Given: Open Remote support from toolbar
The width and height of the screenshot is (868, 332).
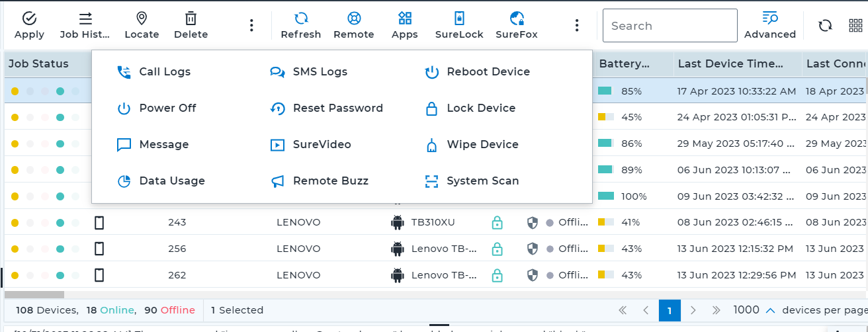Looking at the screenshot, I should click(354, 25).
